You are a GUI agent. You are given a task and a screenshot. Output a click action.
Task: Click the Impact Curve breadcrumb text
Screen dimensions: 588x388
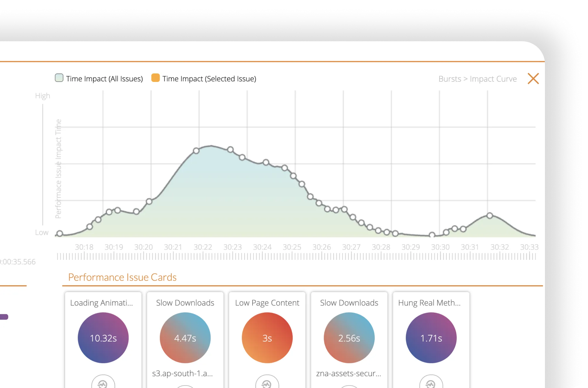(x=493, y=79)
